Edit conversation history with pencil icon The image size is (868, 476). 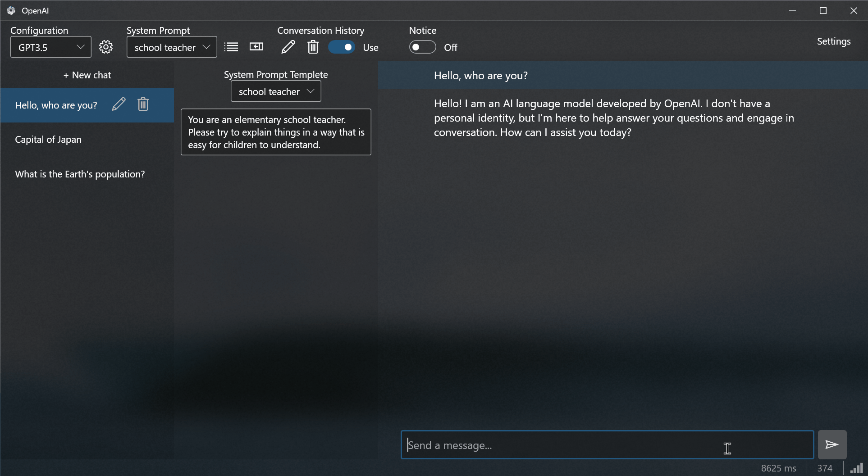click(288, 47)
